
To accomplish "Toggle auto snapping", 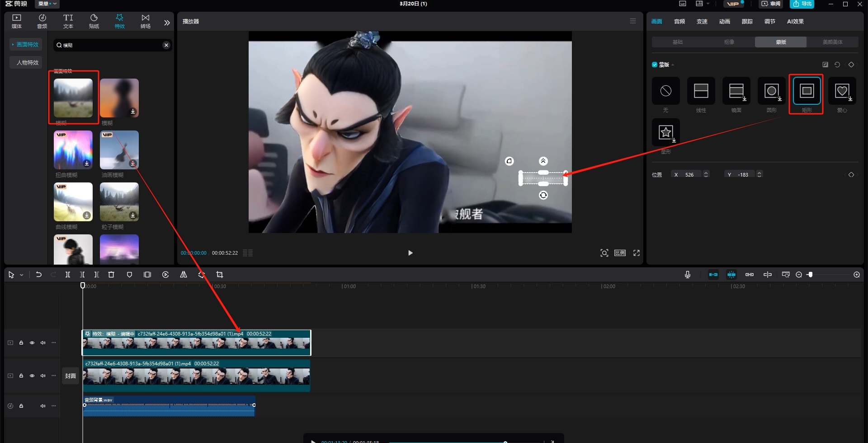I will click(731, 275).
